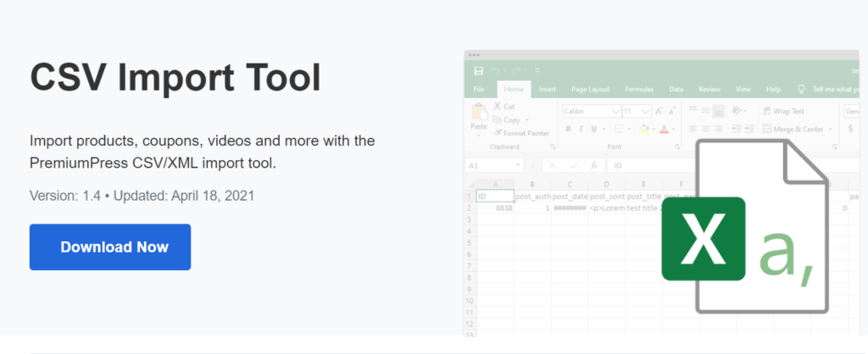Open the Data ribbon tab
The width and height of the screenshot is (868, 354).
[676, 89]
